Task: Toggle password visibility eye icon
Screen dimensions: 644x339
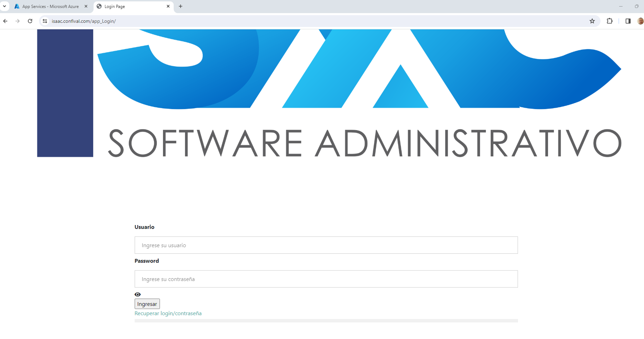Action: pos(138,294)
